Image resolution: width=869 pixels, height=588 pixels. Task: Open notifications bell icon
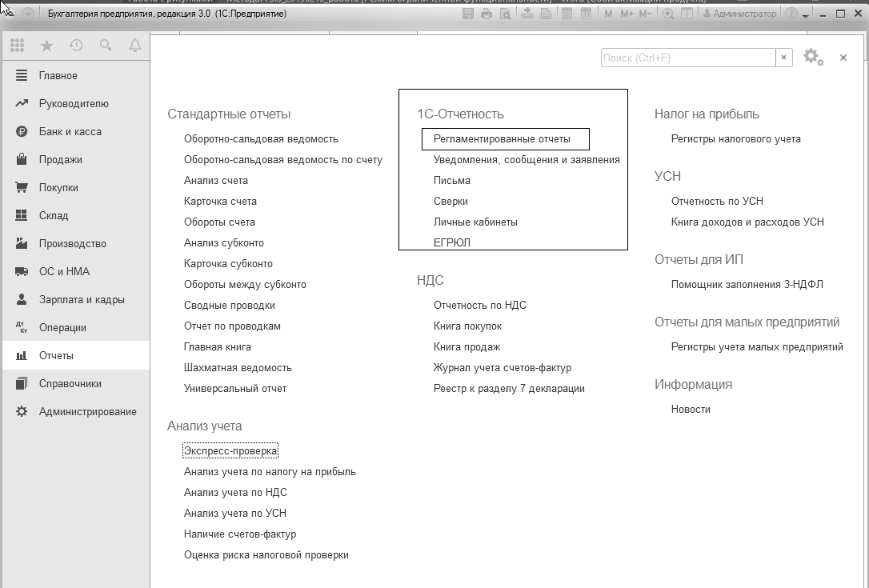[134, 46]
